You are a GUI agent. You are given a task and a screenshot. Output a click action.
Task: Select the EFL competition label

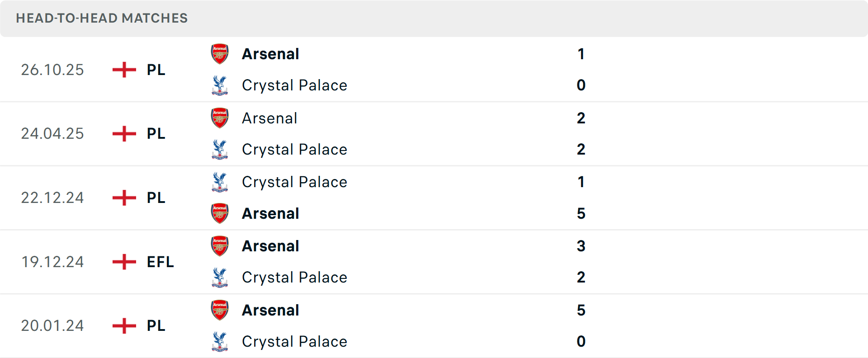click(160, 262)
